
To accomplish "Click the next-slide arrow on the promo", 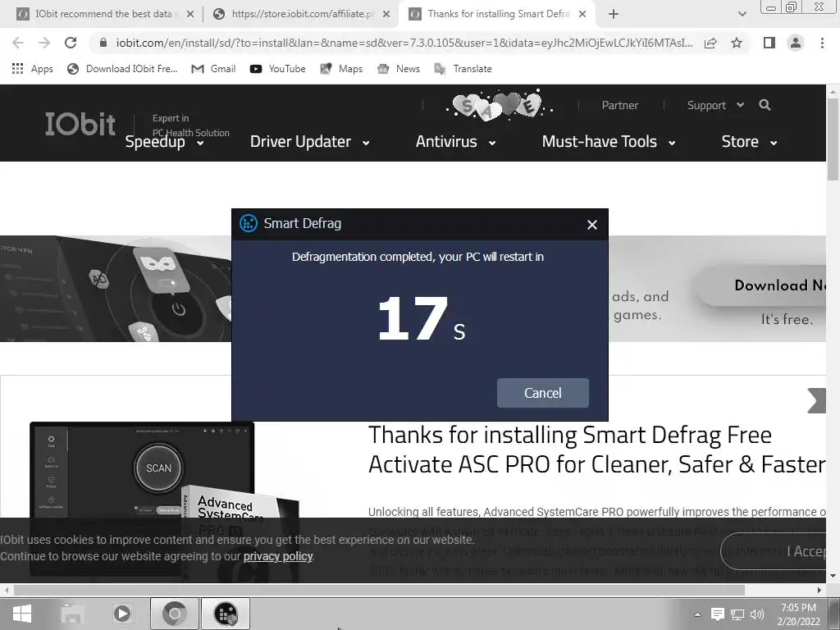I will tap(816, 400).
